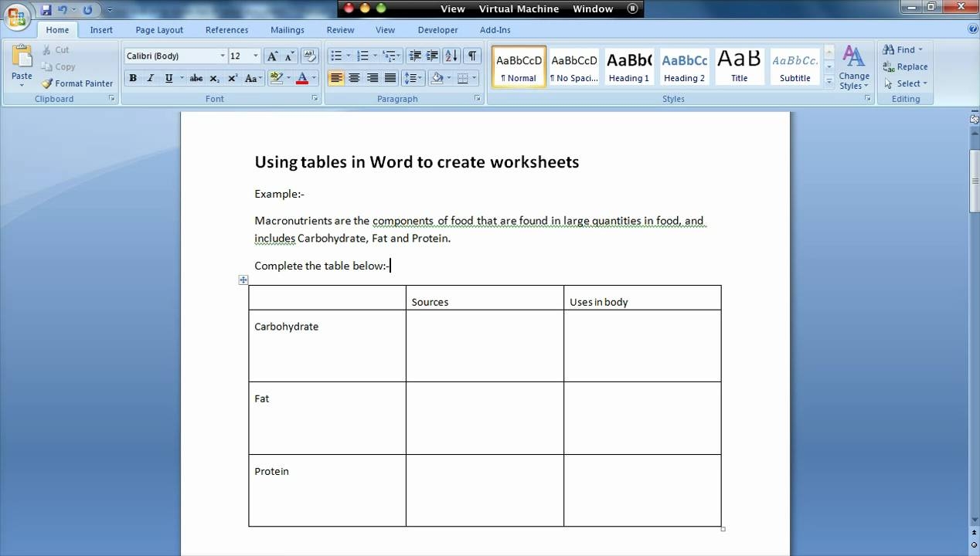Enable subscript formatting
980x556 pixels.
point(213,77)
